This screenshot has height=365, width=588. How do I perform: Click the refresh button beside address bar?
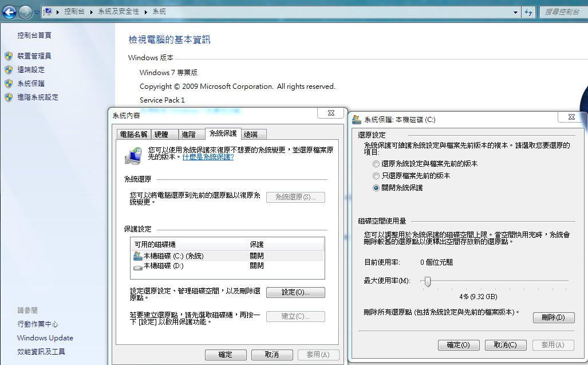pos(528,13)
